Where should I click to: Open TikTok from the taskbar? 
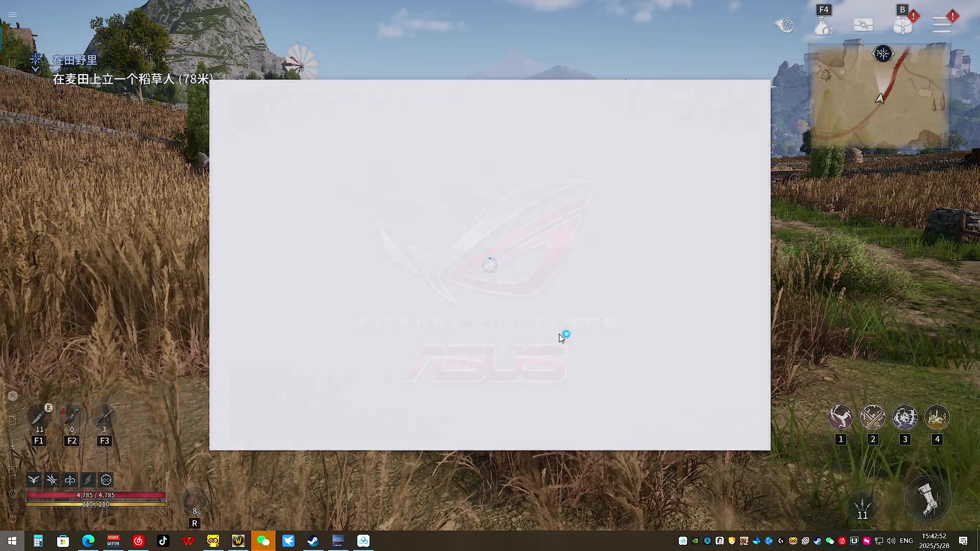(x=163, y=541)
